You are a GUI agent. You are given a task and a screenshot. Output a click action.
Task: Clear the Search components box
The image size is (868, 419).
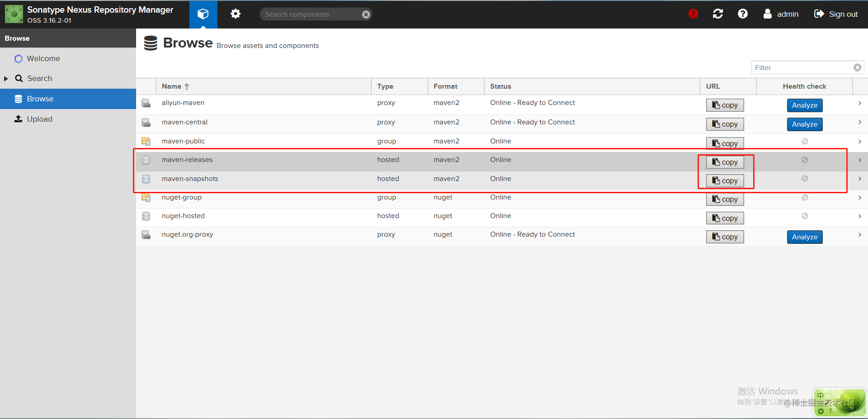pos(366,14)
